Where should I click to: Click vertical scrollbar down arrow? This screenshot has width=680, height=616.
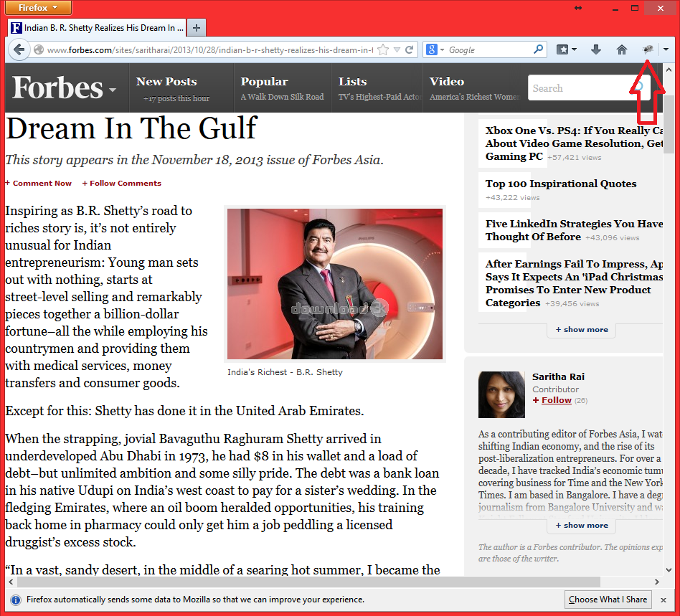pos(669,570)
